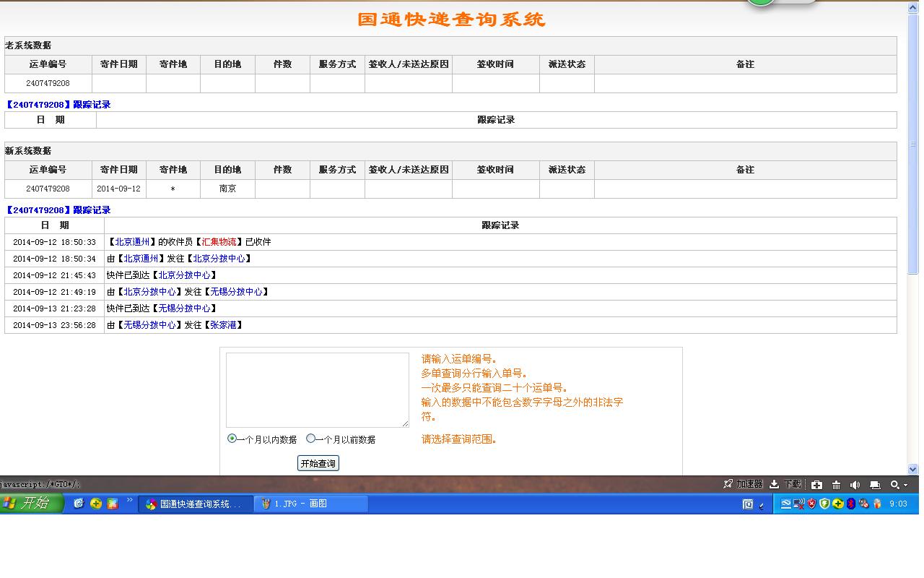The image size is (924, 578).
Task: Launch the blue browser icon in Quick Launch
Action: (79, 504)
